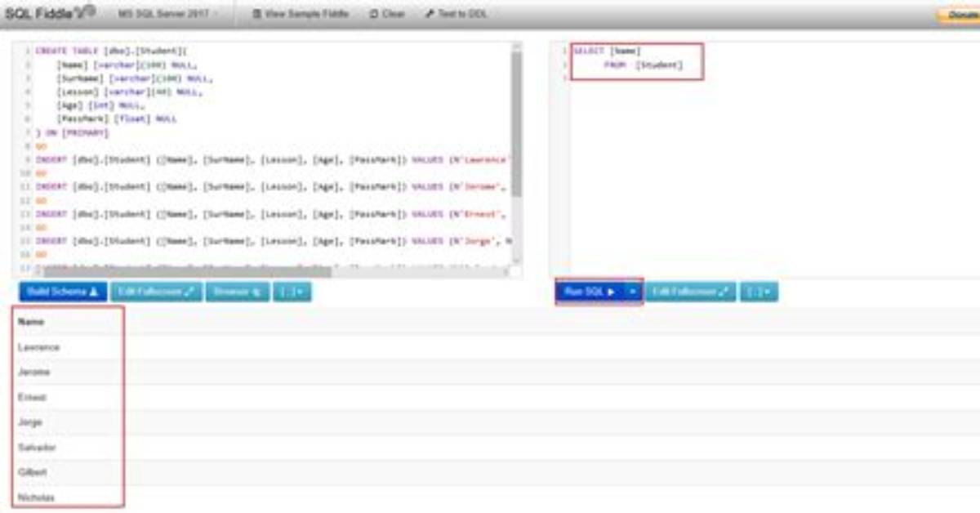Select the Jorge result row
Viewport: 980px width, 513px height.
click(x=490, y=422)
